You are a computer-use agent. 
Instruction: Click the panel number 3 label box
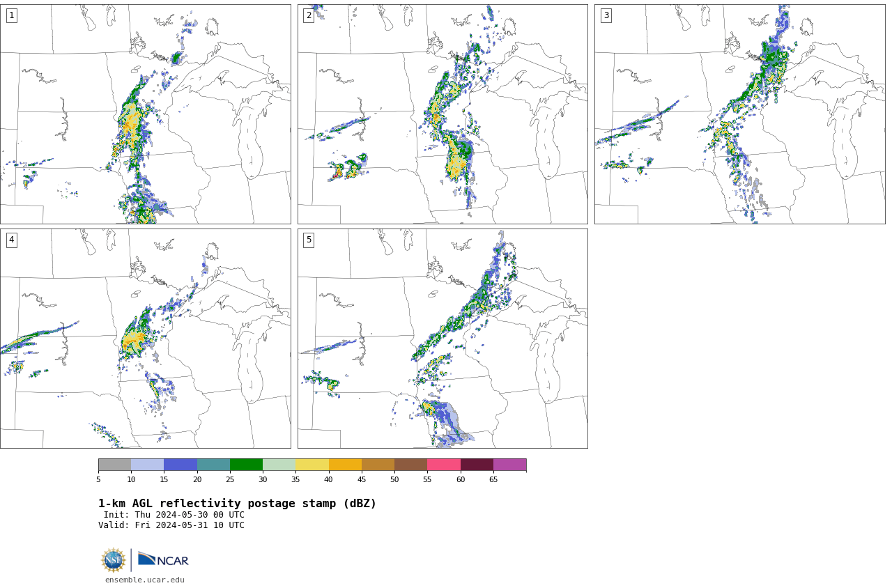coord(606,15)
